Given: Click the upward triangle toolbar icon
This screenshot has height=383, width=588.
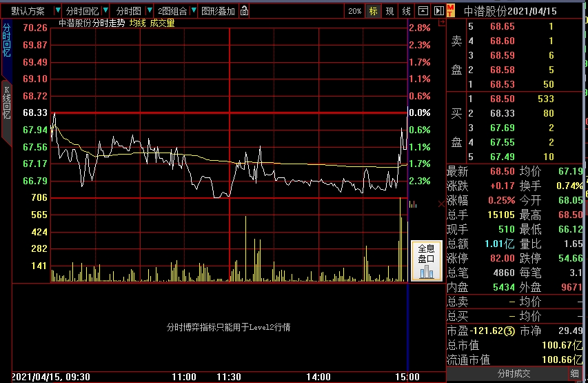Looking at the screenshot, I should pos(423,11).
